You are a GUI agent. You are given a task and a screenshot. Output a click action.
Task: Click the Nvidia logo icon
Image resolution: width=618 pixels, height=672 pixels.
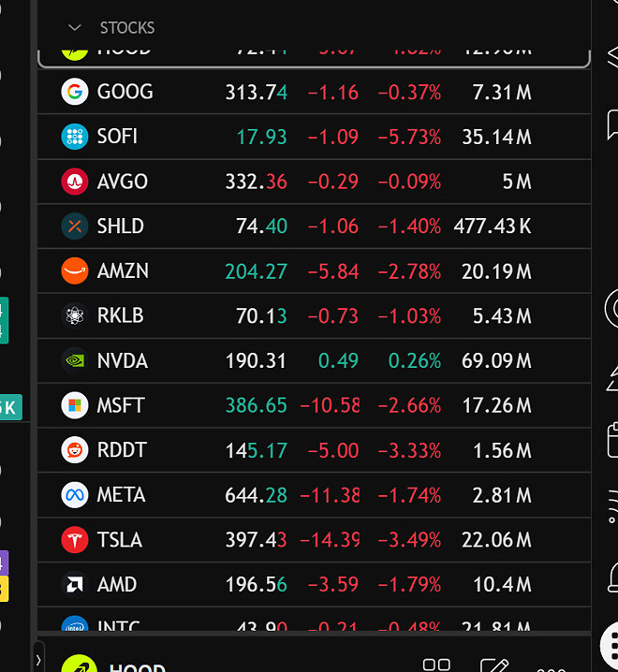click(75, 361)
